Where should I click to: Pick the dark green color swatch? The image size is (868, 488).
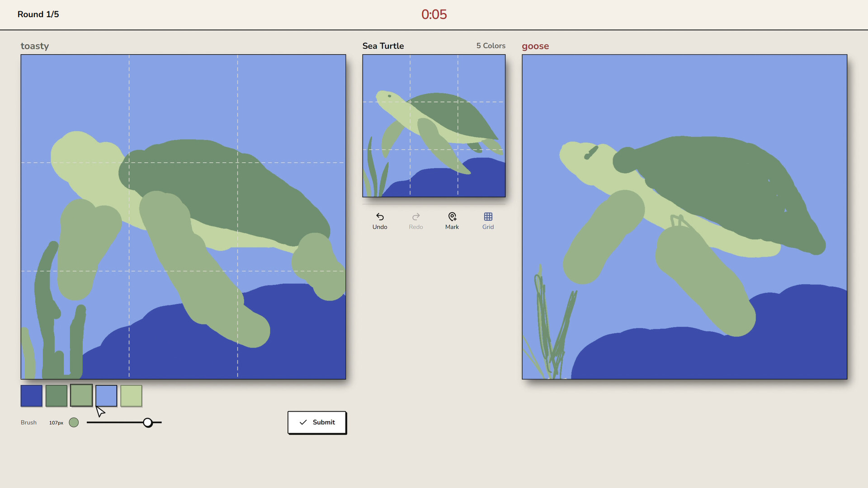pos(57,396)
